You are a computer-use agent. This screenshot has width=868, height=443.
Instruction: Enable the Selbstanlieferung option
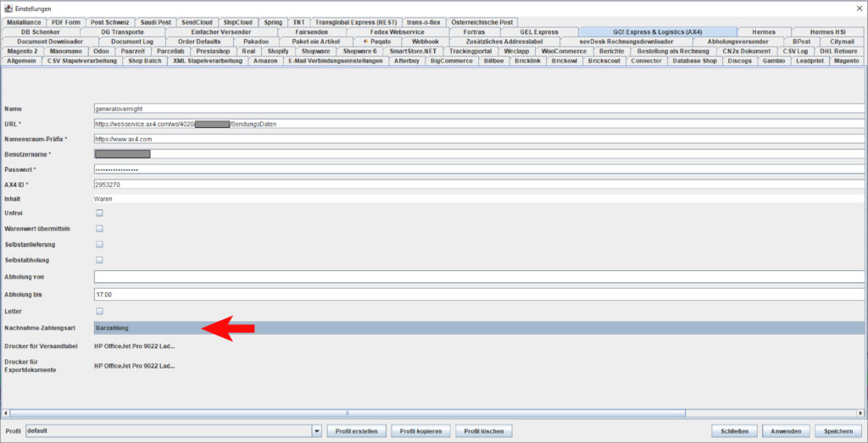pyautogui.click(x=100, y=244)
